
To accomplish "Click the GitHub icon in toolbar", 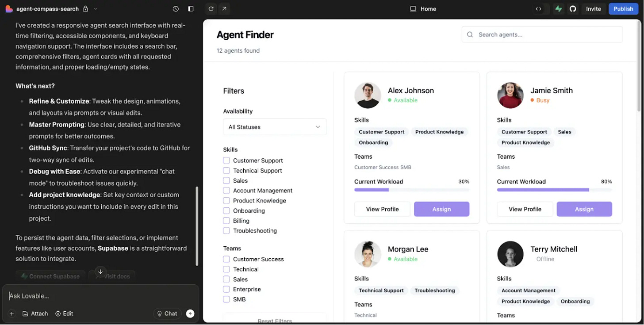I will pos(573,9).
